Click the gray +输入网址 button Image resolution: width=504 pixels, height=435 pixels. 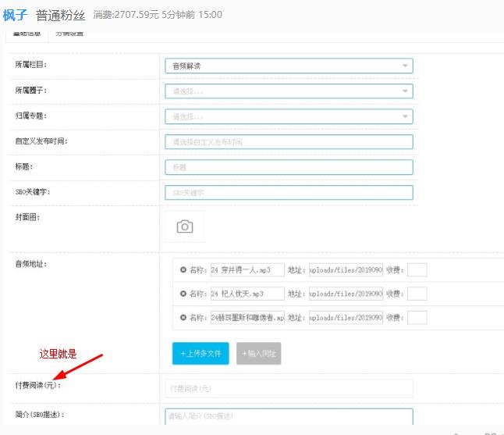click(257, 354)
